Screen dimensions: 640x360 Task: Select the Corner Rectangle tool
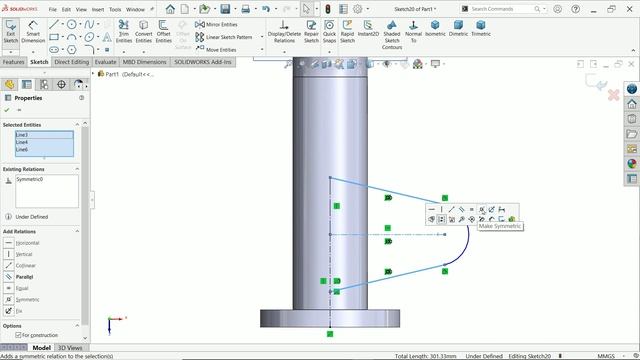click(x=54, y=37)
